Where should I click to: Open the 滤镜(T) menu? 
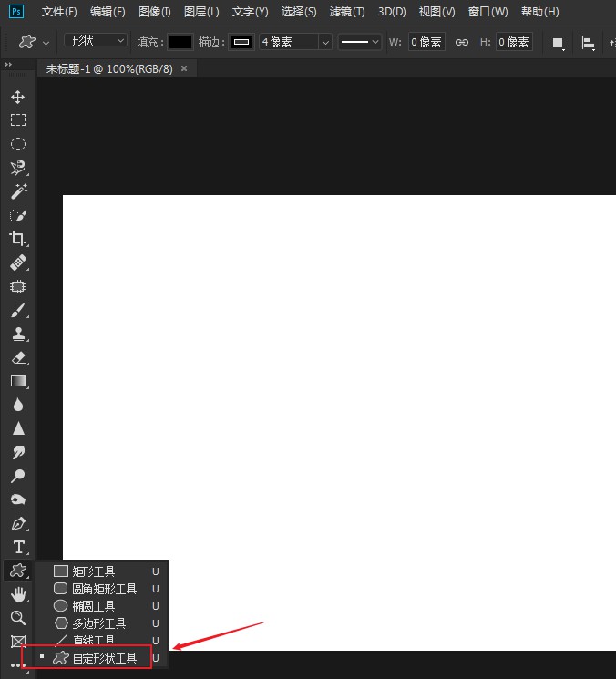(x=347, y=12)
